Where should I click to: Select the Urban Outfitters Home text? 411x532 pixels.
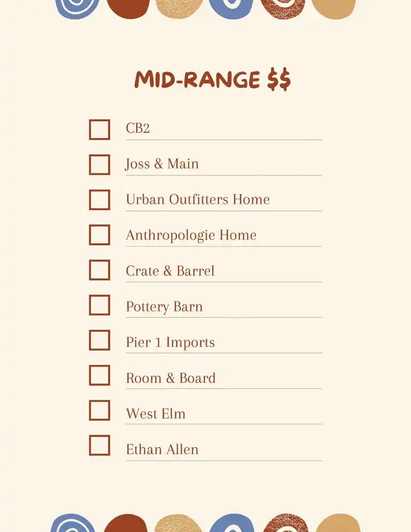click(x=197, y=199)
